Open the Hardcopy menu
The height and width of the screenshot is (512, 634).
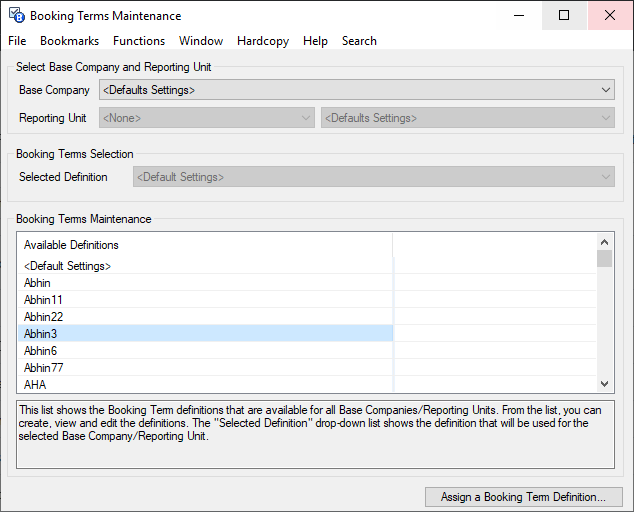(x=264, y=41)
